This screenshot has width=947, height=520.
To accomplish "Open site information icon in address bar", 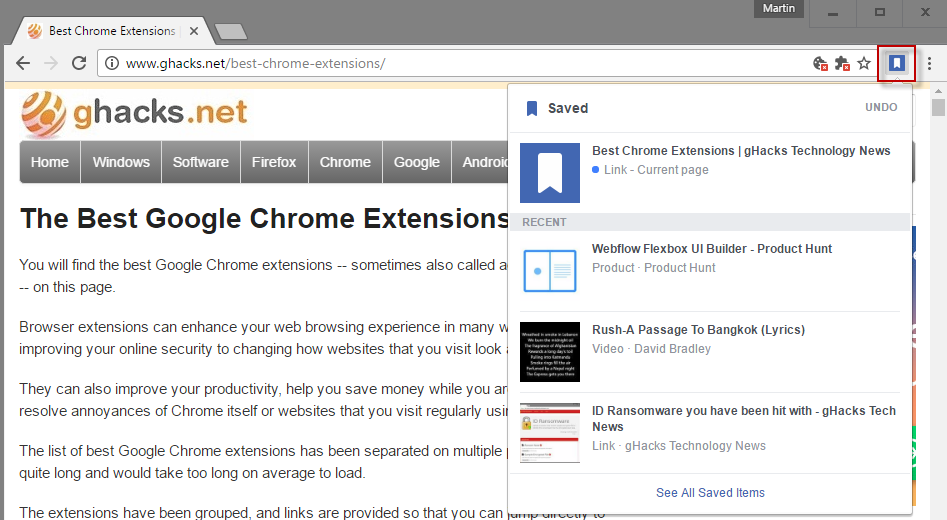I will [112, 63].
